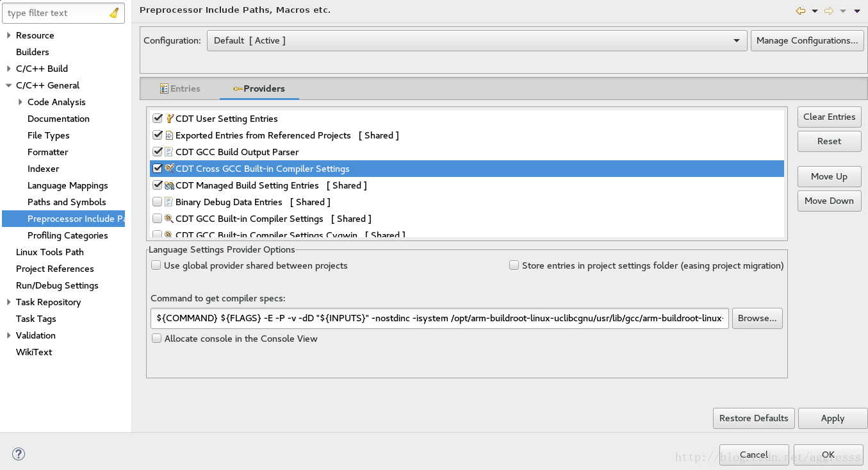Click the CDT Managed Build Setting Entries icon
Viewport: 868px width, 470px height.
point(170,185)
